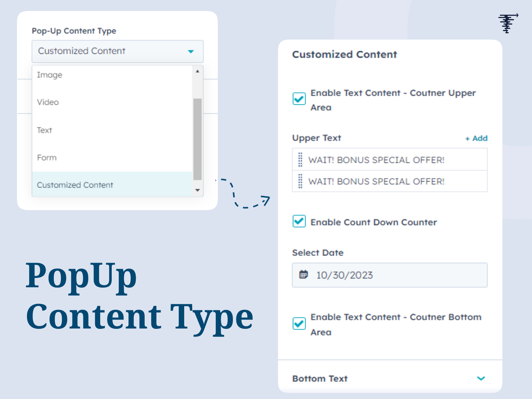Uncheck Enable Text Content - Coutner Upper Area
The width and height of the screenshot is (532, 399).
coord(299,98)
